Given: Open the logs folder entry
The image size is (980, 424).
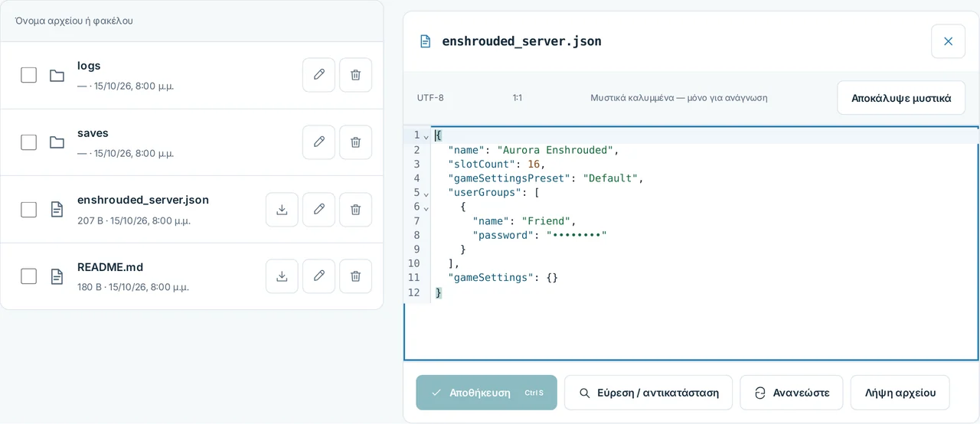Looking at the screenshot, I should [x=89, y=66].
